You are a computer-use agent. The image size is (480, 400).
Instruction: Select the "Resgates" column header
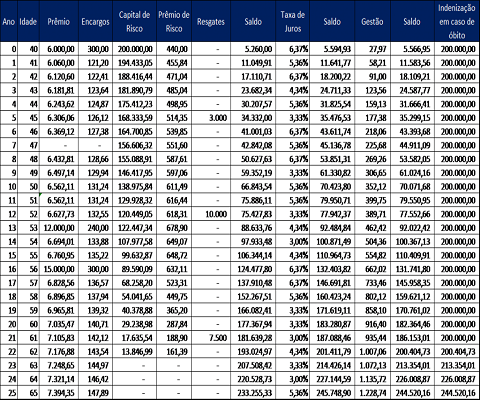tap(211, 22)
